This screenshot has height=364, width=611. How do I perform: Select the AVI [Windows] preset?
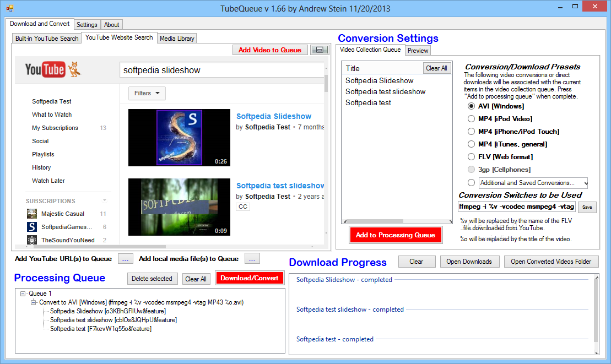coord(471,106)
